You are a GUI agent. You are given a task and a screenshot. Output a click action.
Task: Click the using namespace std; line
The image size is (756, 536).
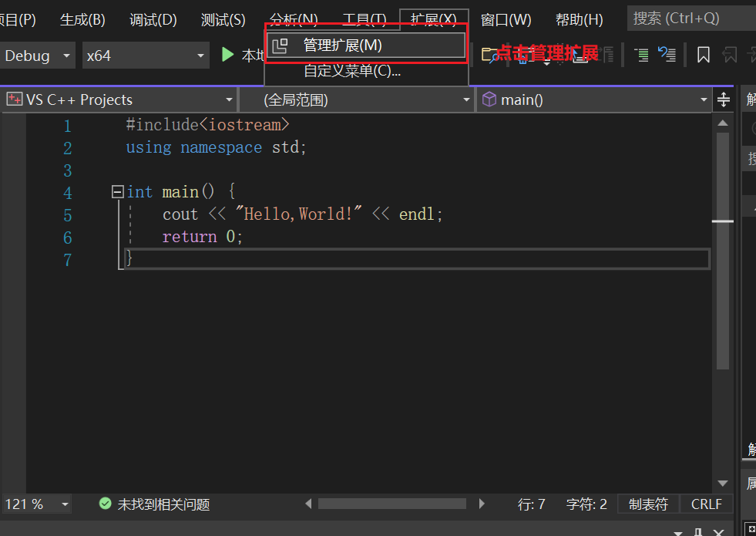pos(216,147)
